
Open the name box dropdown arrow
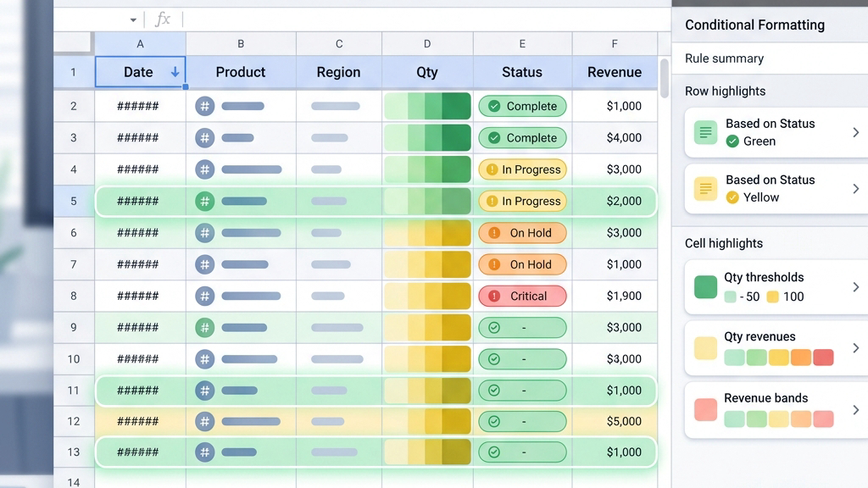click(133, 20)
